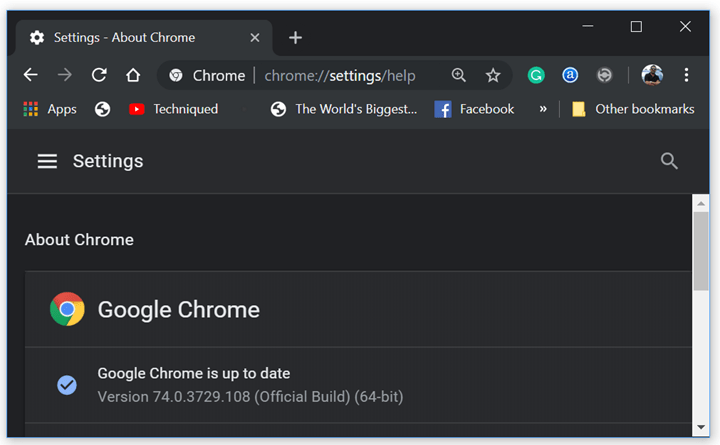The image size is (720, 445).
Task: Click the globe bookmark next to Apps
Action: [102, 109]
